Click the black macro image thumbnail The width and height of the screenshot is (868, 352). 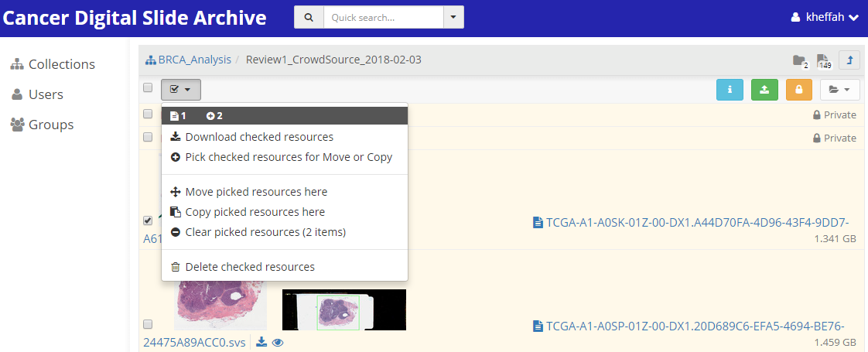(x=344, y=309)
